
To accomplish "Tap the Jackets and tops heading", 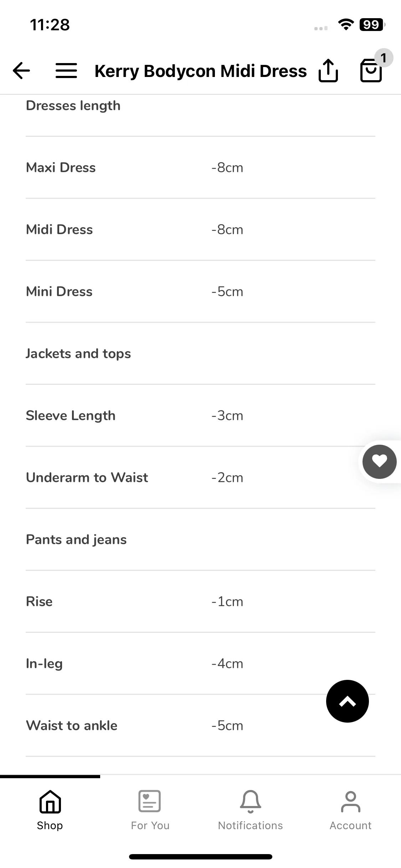I will point(78,353).
